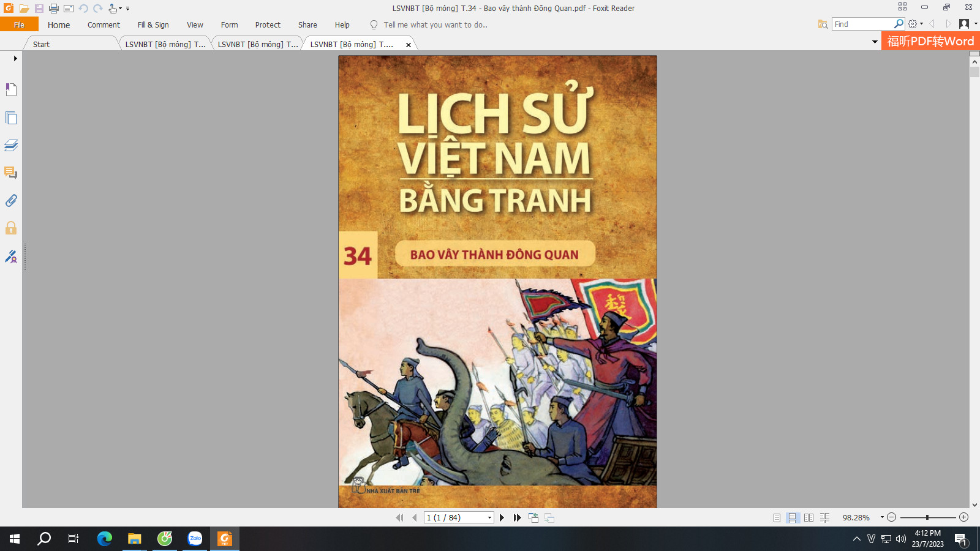Show hidden system tray icons
This screenshot has width=980, height=551.
tap(856, 539)
